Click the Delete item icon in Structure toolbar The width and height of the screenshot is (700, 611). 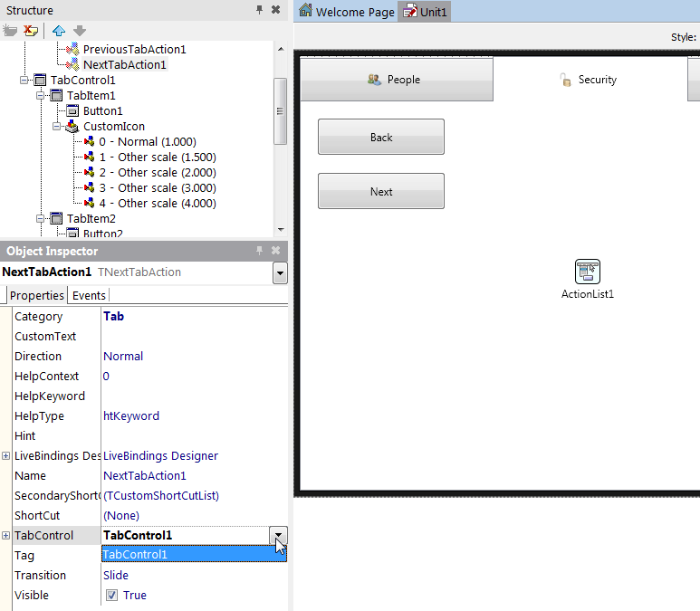pyautogui.click(x=31, y=31)
